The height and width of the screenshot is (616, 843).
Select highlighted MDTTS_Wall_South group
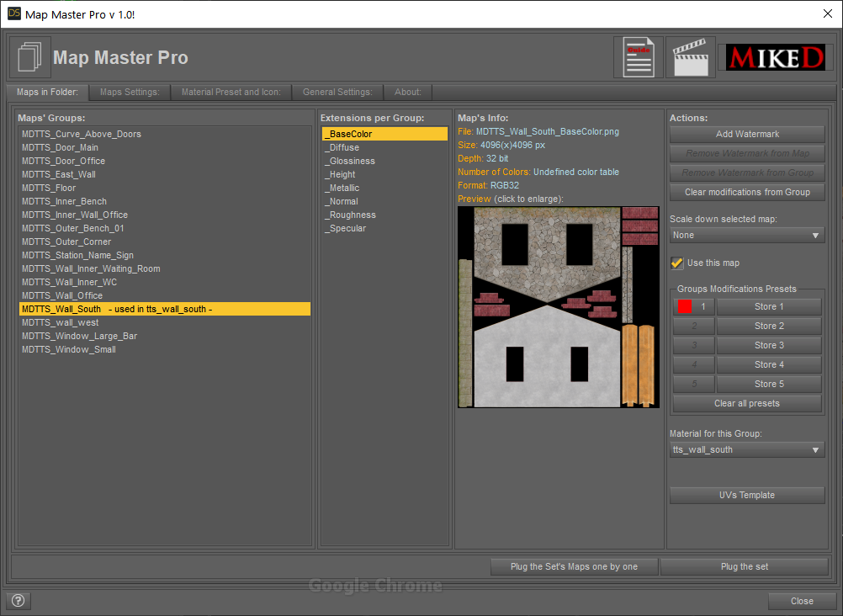pyautogui.click(x=165, y=309)
